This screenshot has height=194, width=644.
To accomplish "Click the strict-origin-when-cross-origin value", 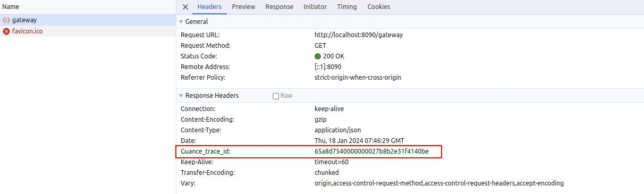I will (358, 78).
